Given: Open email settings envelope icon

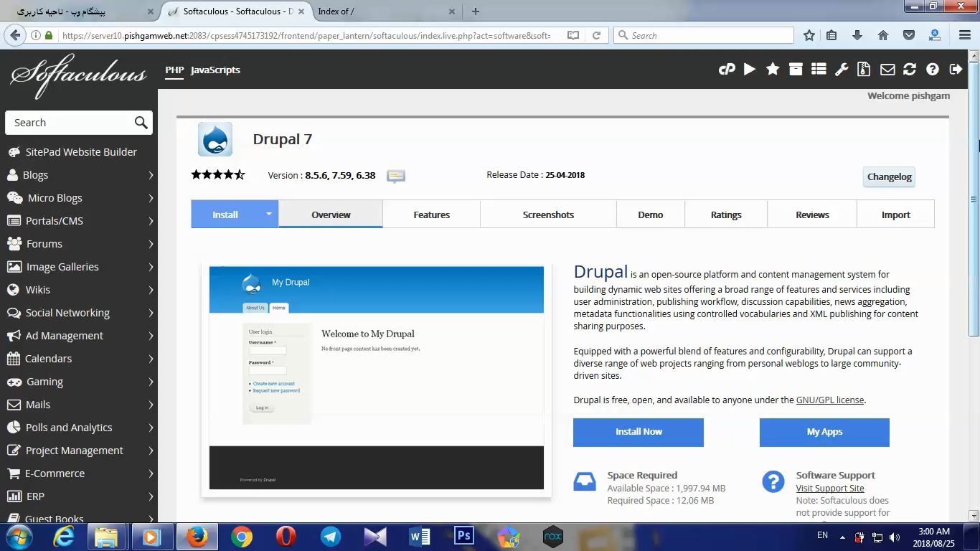Looking at the screenshot, I should [887, 70].
